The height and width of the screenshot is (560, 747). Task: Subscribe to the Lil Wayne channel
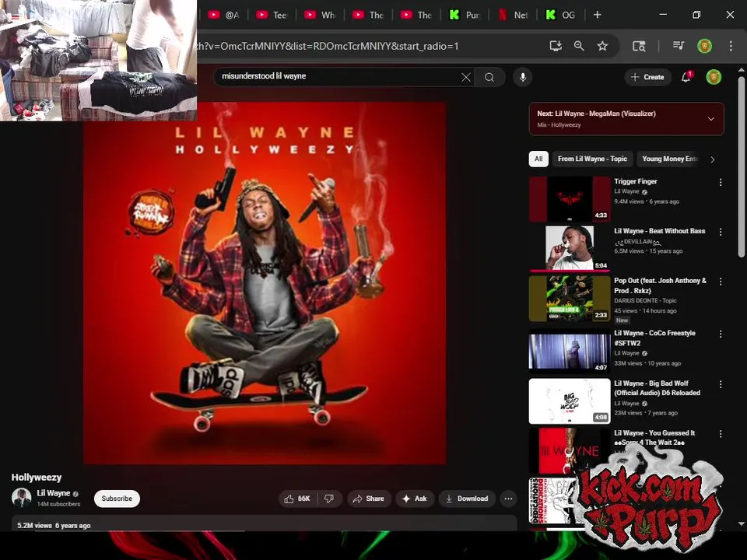117,499
